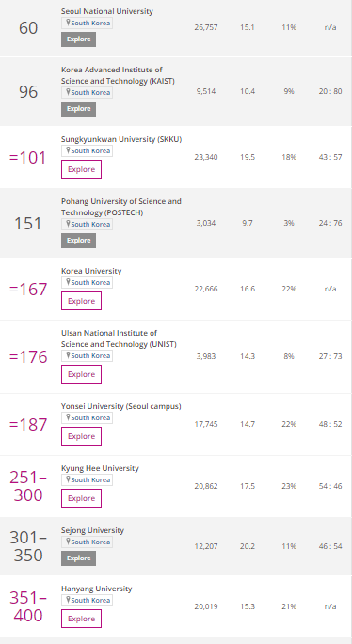
Task: Click location pin icon under Seoul National University
Action: [68, 23]
